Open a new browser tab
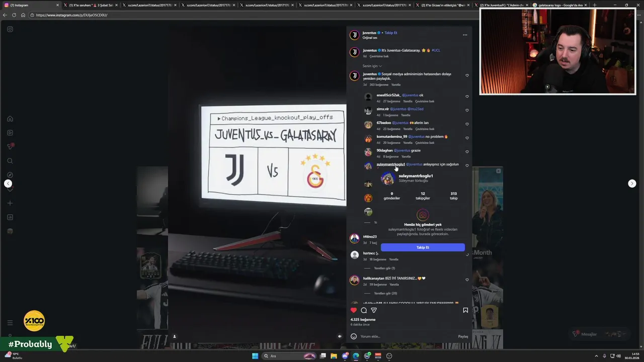Image resolution: width=644 pixels, height=362 pixels. [x=595, y=5]
